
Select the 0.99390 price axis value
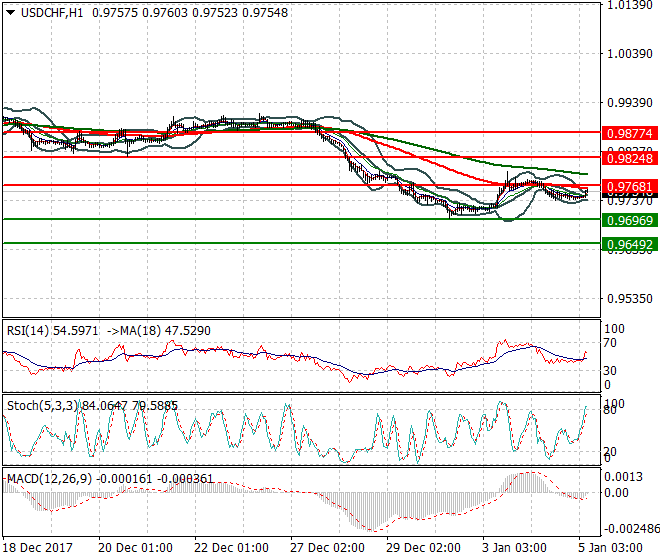click(630, 103)
